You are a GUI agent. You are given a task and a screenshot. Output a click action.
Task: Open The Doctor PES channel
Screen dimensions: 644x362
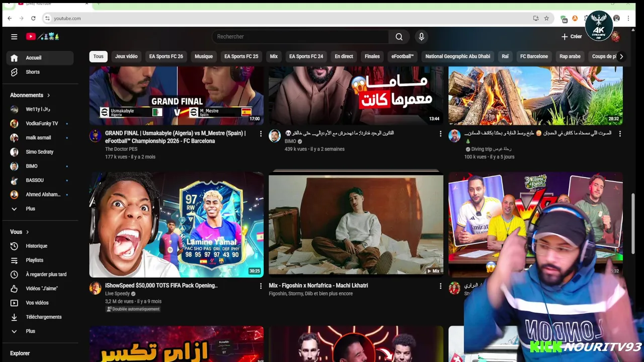(x=121, y=149)
